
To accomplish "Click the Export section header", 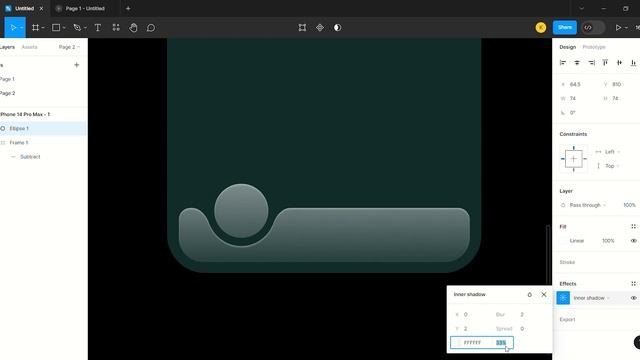I will pos(567,319).
